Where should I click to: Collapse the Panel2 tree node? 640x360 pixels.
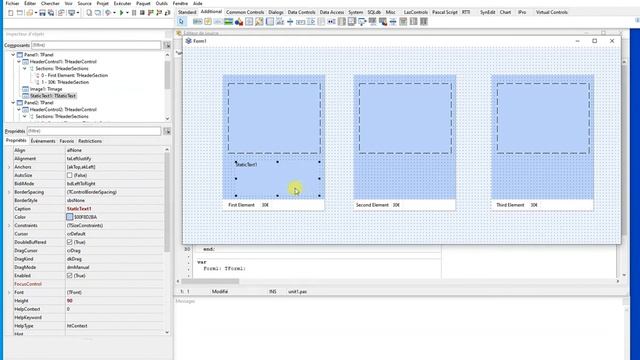click(x=13, y=103)
